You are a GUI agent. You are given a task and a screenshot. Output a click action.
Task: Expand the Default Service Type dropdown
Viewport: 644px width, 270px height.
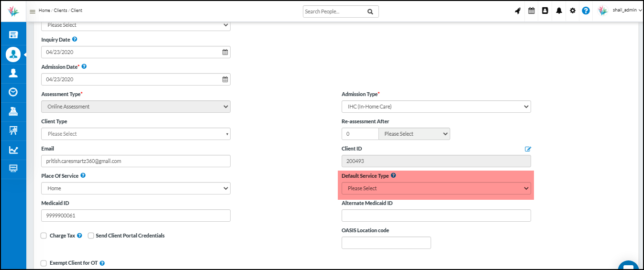[436, 188]
